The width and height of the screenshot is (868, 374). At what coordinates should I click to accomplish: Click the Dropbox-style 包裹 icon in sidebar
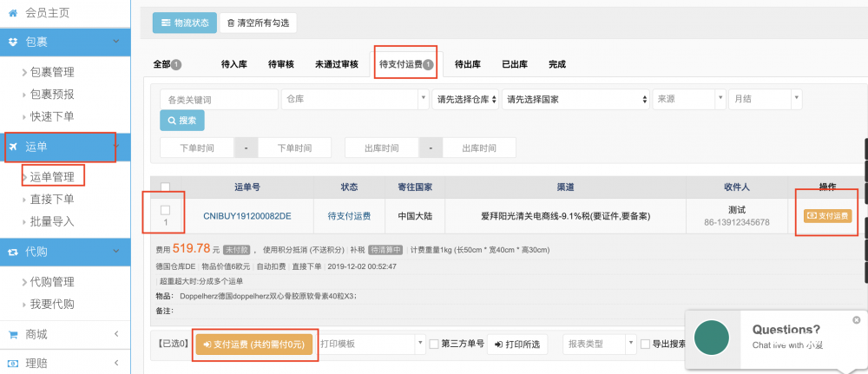click(13, 42)
